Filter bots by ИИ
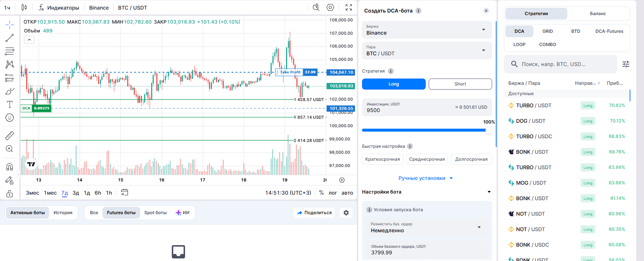 pyautogui.click(x=182, y=213)
